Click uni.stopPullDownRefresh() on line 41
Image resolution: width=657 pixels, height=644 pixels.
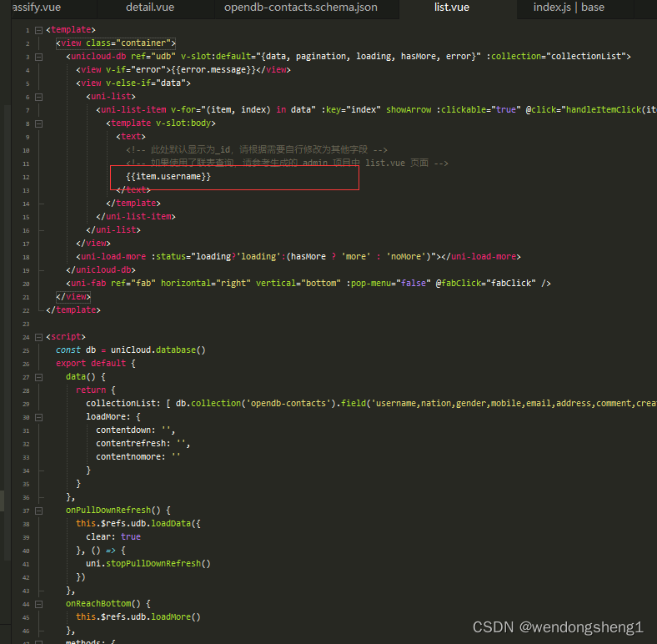point(148,564)
